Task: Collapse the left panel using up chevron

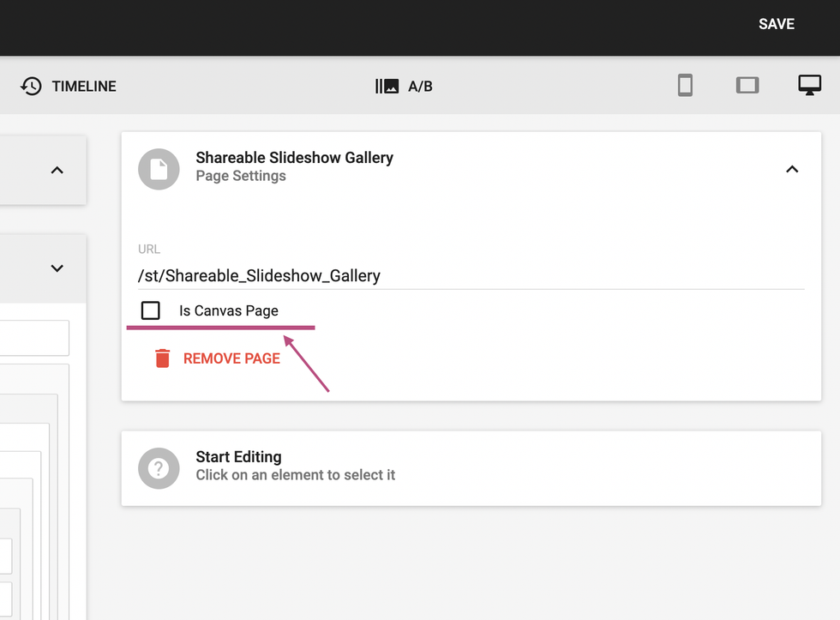Action: [57, 170]
